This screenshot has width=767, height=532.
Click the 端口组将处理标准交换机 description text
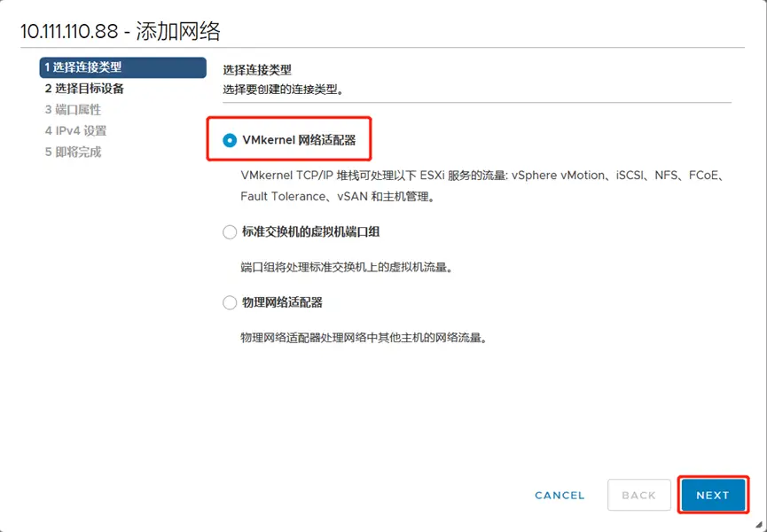[347, 268]
